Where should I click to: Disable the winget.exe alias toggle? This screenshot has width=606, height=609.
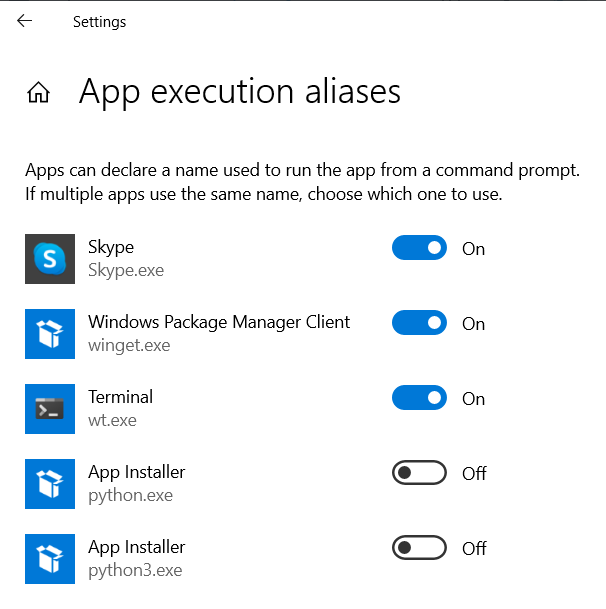tap(419, 322)
